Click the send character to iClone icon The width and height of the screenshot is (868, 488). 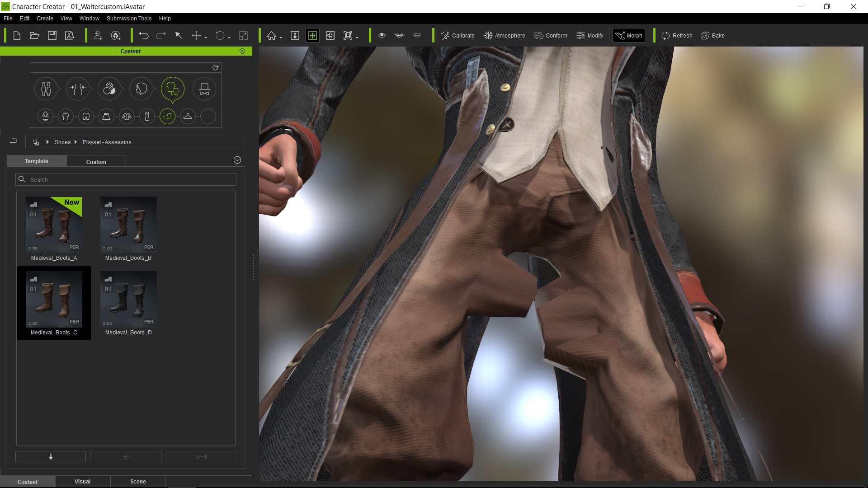coord(97,36)
